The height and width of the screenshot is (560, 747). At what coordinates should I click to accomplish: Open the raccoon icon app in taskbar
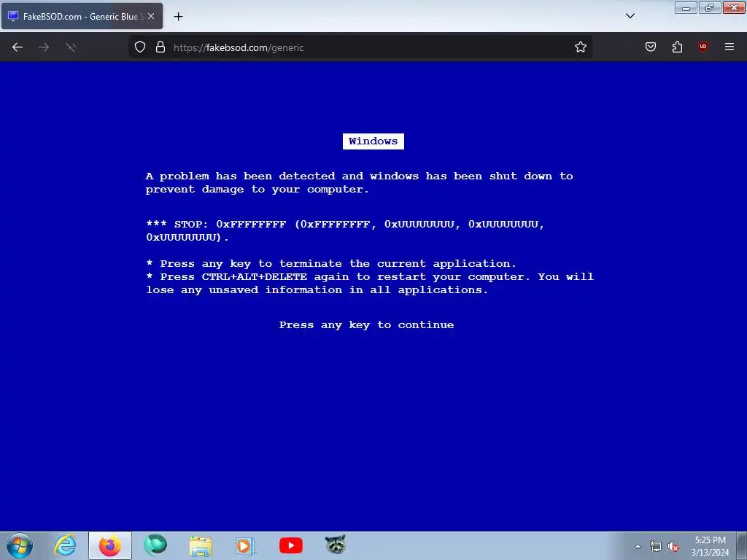[x=336, y=545]
